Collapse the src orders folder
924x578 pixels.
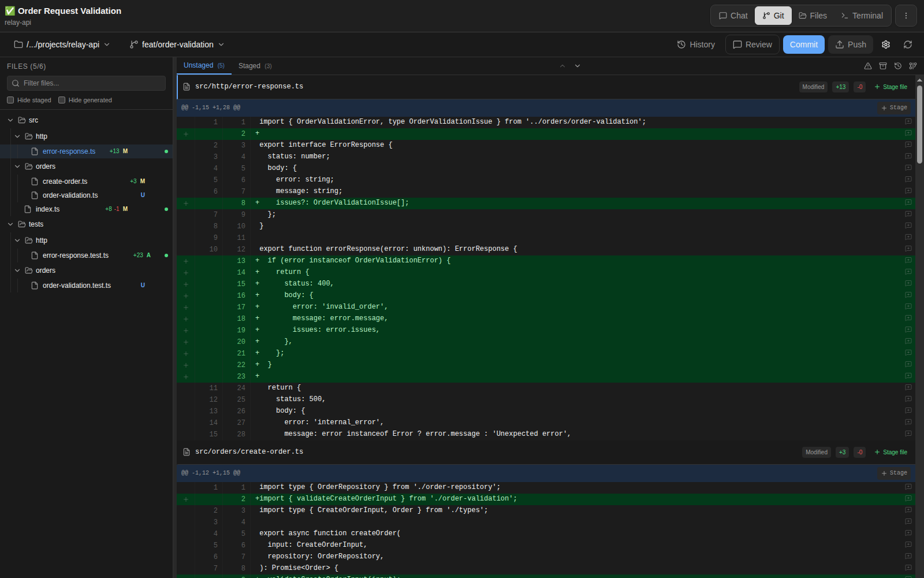17,166
